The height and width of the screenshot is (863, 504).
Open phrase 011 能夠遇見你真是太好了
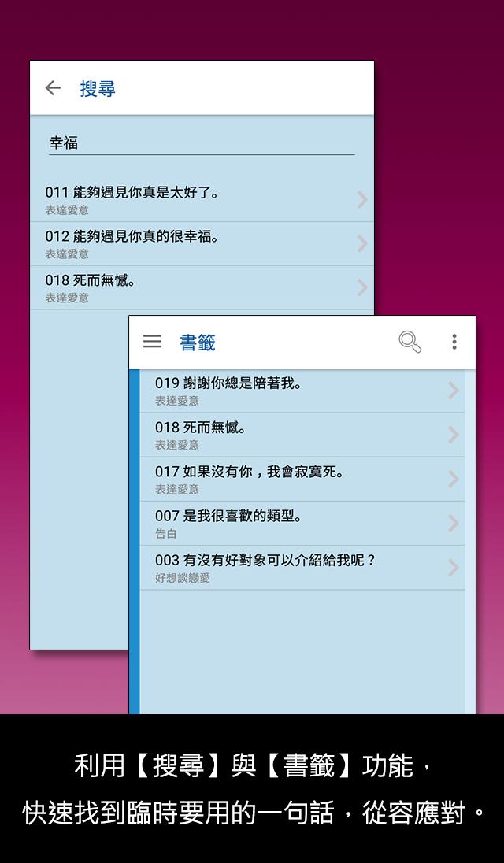202,200
